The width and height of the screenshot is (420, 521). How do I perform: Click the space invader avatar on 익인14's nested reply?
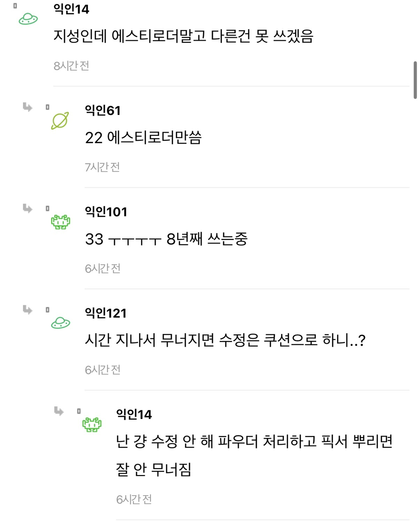point(92,425)
